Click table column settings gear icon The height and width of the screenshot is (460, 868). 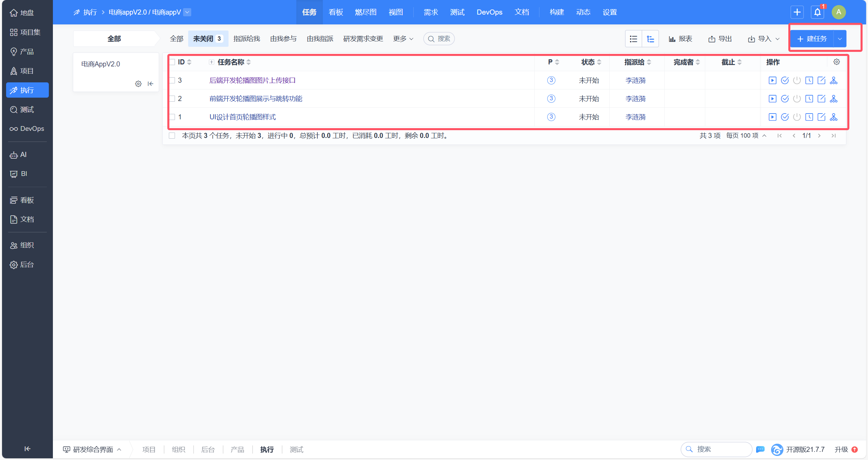coord(836,62)
